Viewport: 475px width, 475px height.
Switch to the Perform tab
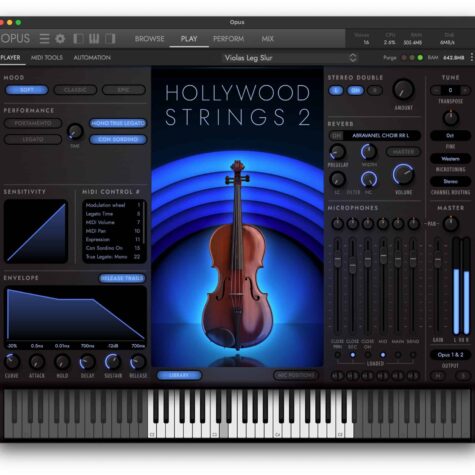(228, 39)
